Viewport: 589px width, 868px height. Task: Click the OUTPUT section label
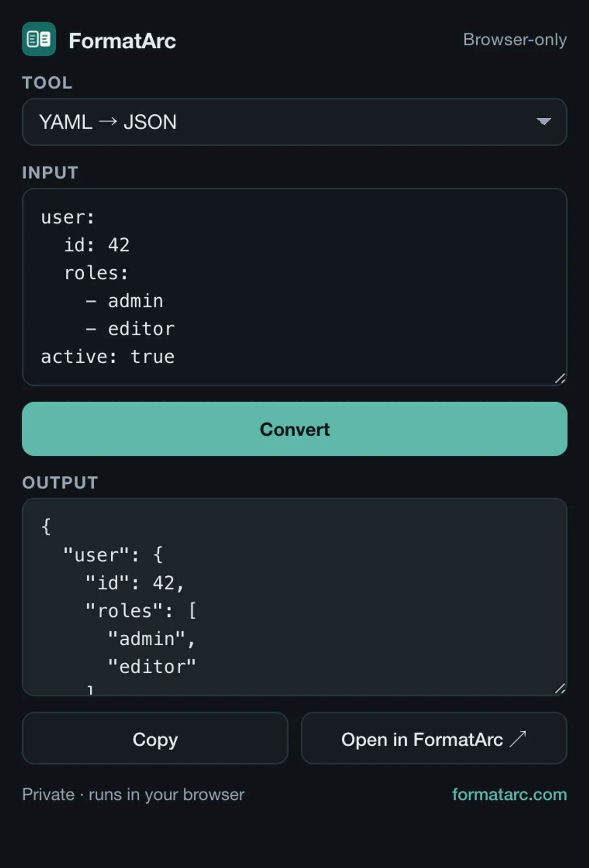click(x=60, y=483)
